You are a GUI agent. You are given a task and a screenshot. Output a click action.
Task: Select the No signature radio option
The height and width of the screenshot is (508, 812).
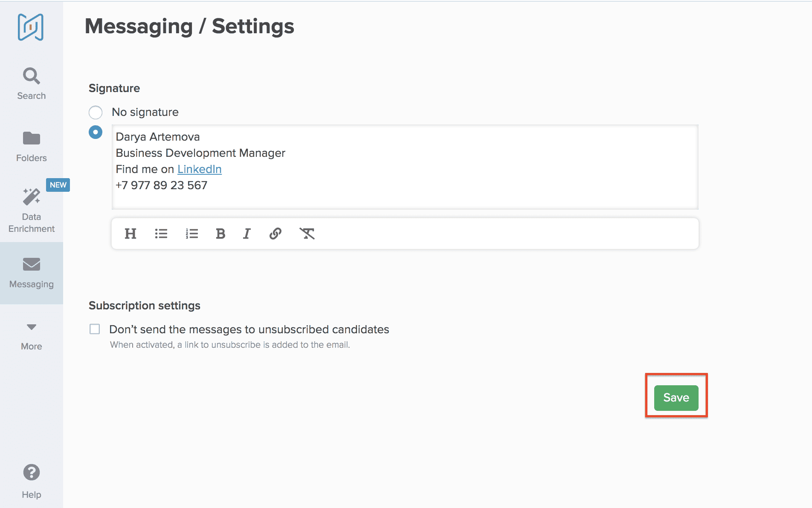click(x=96, y=113)
